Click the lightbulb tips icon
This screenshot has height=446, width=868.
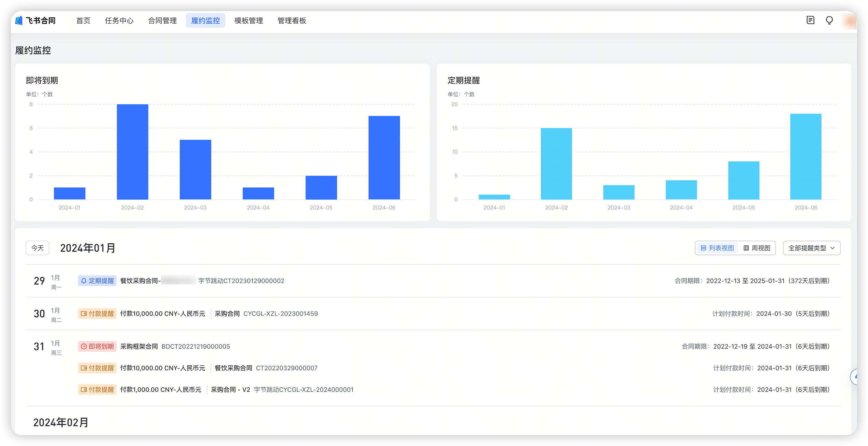[829, 20]
